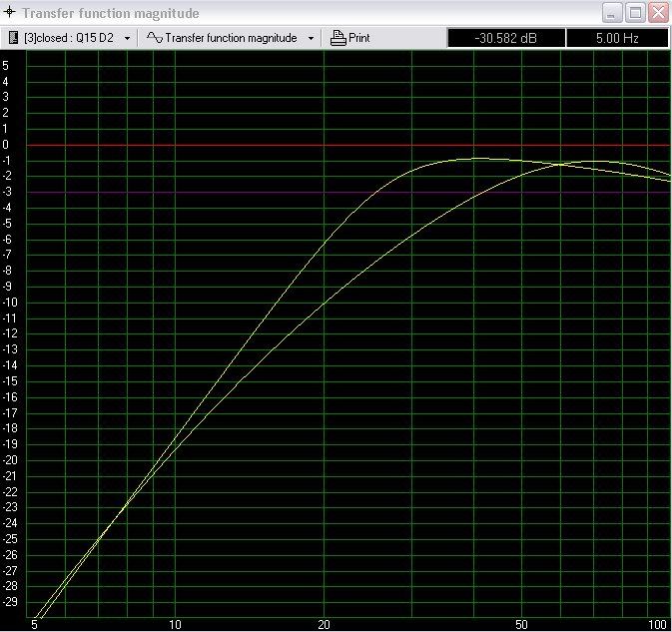Image resolution: width=672 pixels, height=632 pixels.
Task: Click the 0 label on the dB axis
Action: tap(5, 145)
